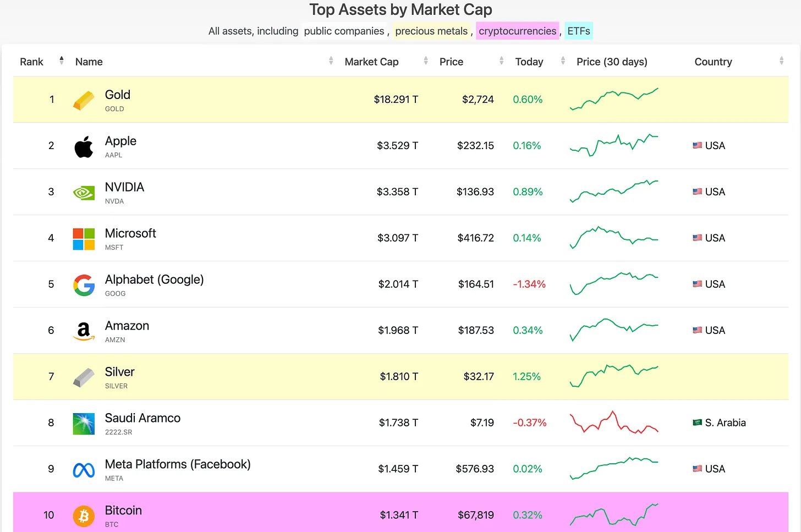The width and height of the screenshot is (801, 532).
Task: Click the USA flag in Amazon row
Action: [697, 331]
